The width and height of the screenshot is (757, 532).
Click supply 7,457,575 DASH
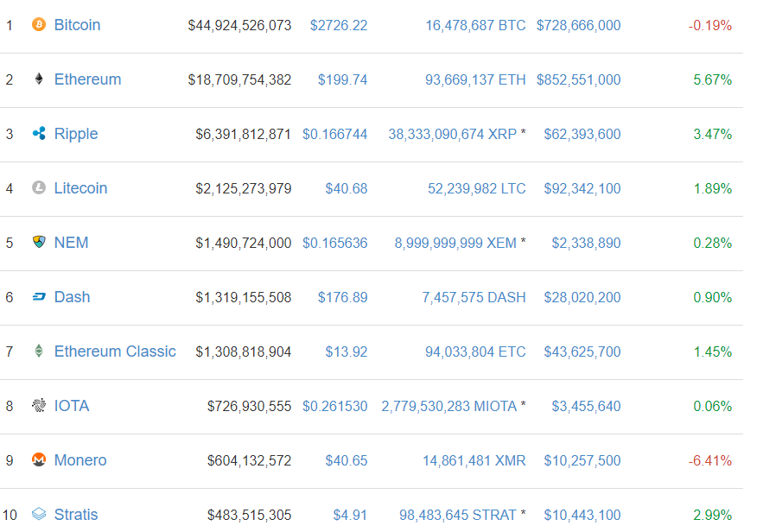pyautogui.click(x=474, y=298)
